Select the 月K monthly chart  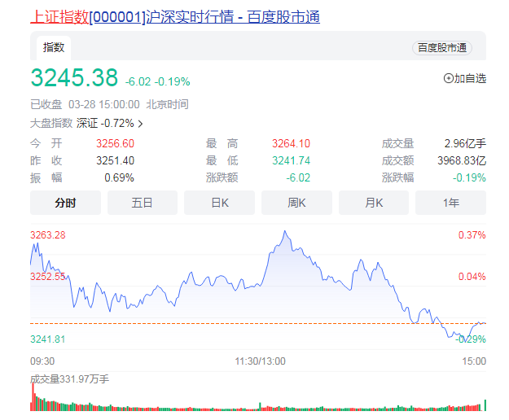[x=373, y=203]
